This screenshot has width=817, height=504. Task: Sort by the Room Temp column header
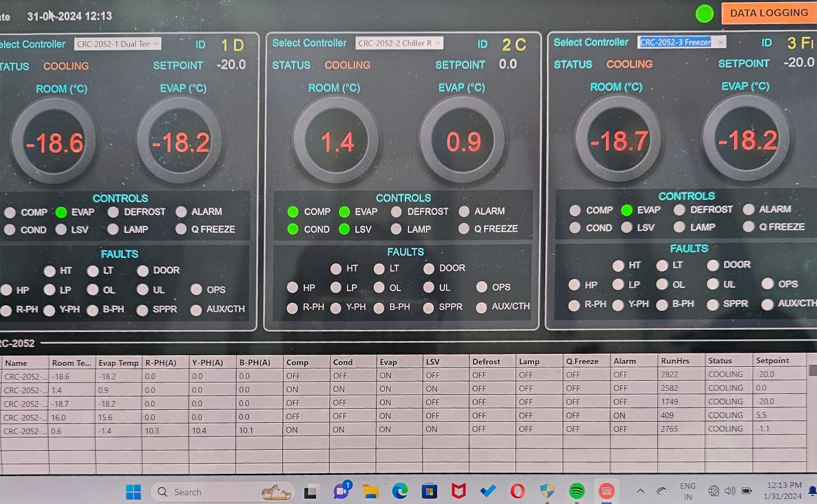click(71, 363)
